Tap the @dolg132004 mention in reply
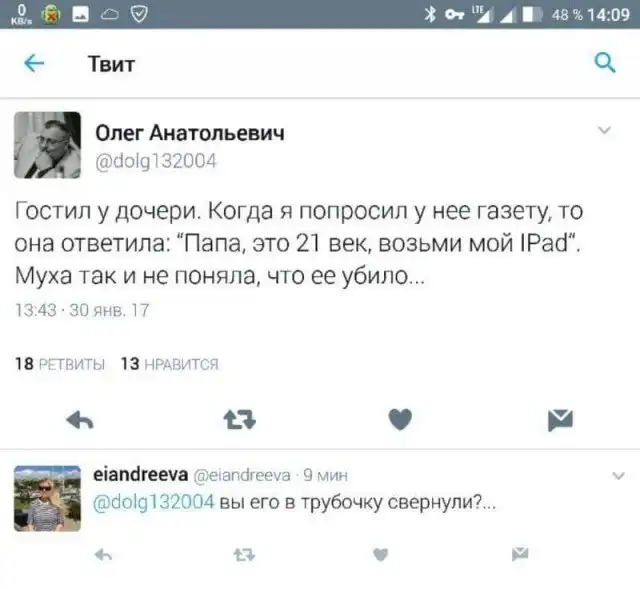Image resolution: width=640 pixels, height=589 pixels. (x=153, y=502)
